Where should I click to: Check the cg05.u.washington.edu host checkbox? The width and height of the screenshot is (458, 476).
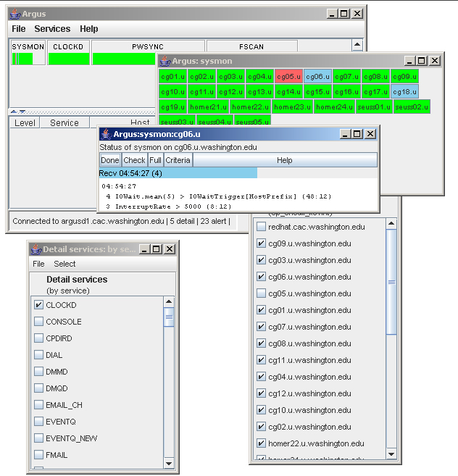pyautogui.click(x=261, y=293)
